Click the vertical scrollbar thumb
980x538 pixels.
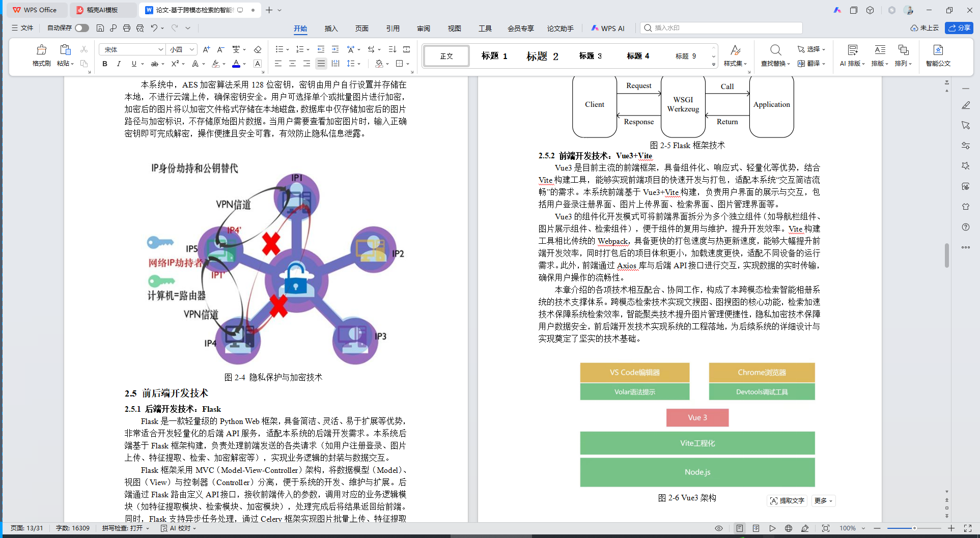[947, 256]
